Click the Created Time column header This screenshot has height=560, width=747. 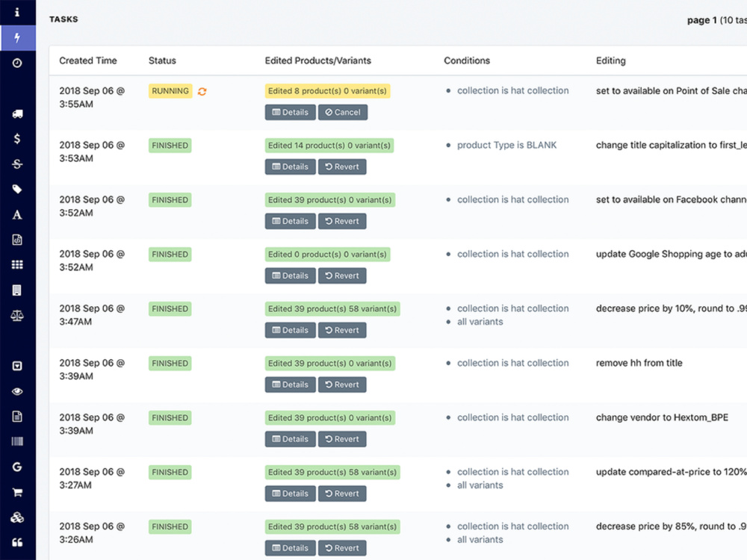point(88,60)
